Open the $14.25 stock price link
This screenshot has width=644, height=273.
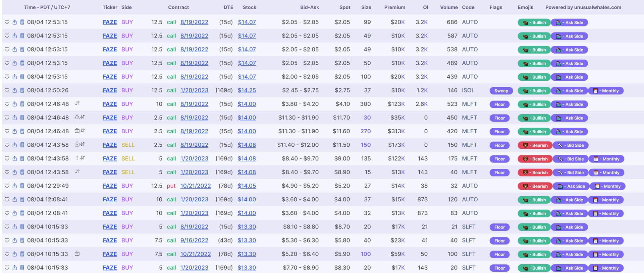click(247, 90)
